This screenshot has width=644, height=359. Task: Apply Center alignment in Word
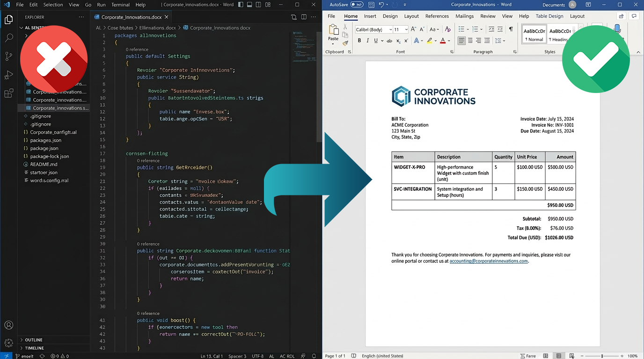click(470, 41)
